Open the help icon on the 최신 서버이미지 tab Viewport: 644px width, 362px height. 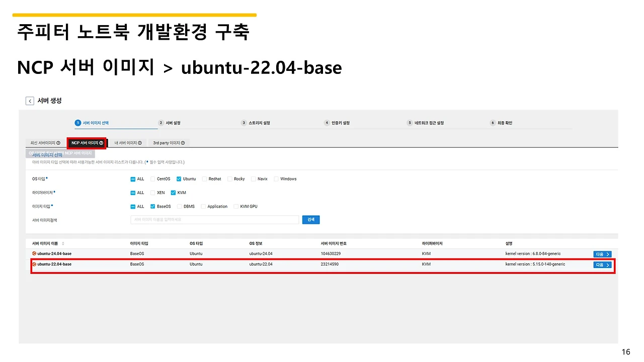58,143
